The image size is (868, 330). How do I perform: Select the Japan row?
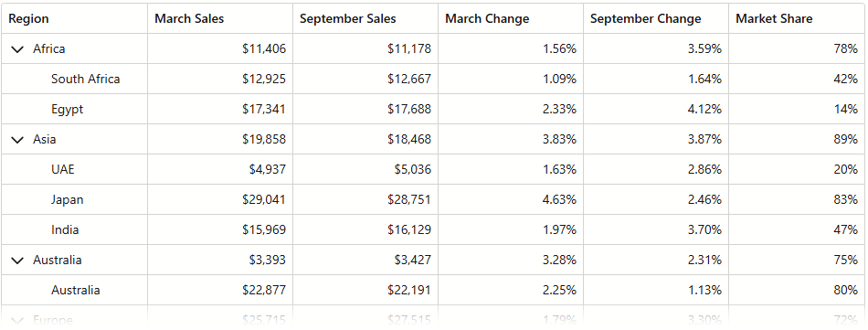[434, 199]
